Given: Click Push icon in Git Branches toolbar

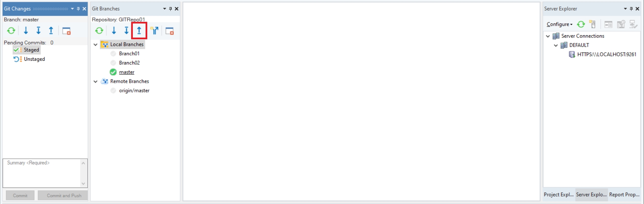Looking at the screenshot, I should (139, 31).
